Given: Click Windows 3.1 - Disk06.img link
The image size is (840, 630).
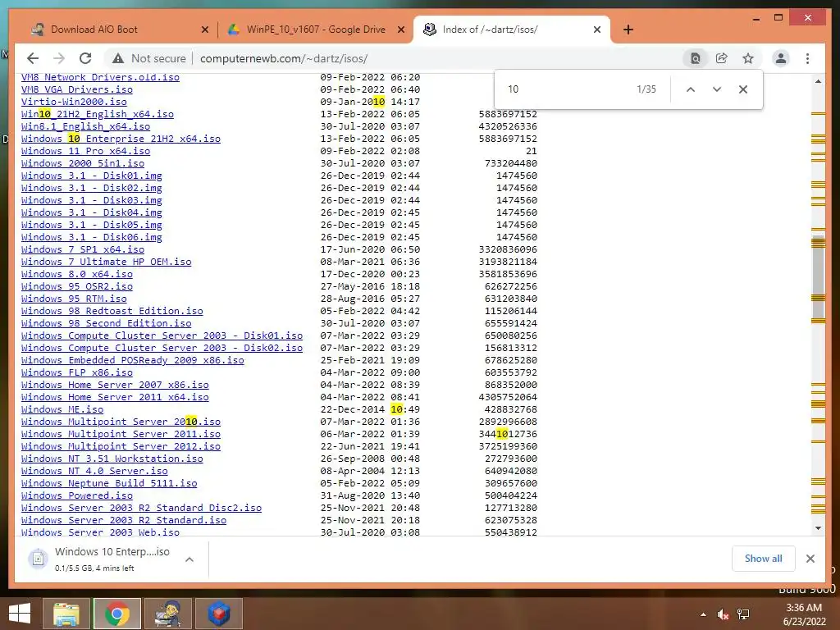Looking at the screenshot, I should point(92,237).
